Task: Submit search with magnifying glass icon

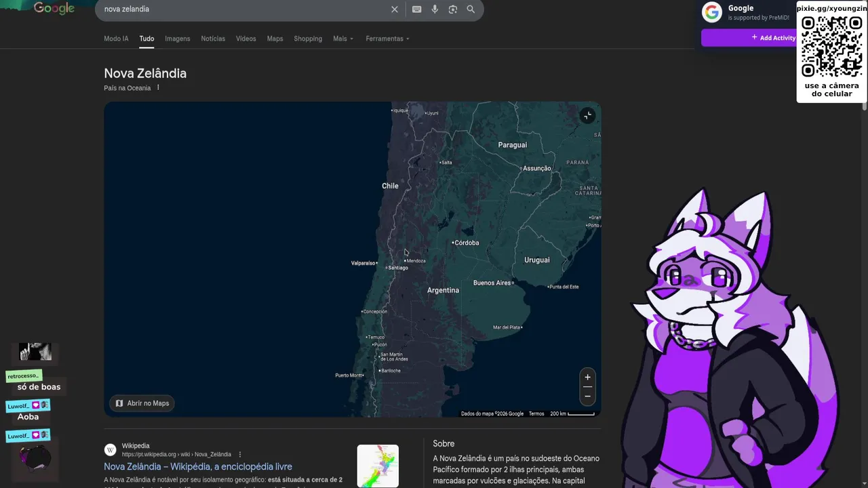Action: (471, 9)
